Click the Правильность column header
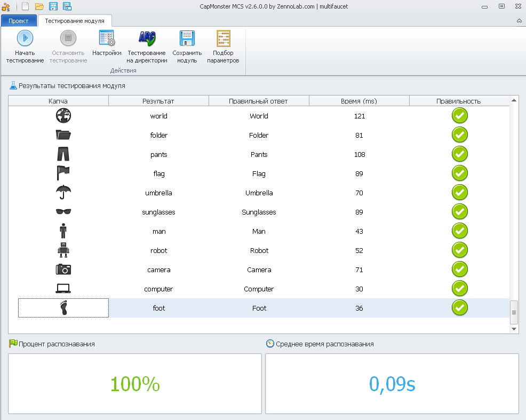Image resolution: width=526 pixels, height=420 pixels. coord(458,101)
